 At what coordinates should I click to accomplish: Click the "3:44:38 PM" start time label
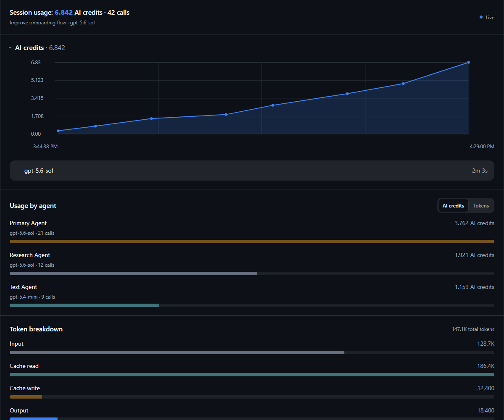pos(45,147)
